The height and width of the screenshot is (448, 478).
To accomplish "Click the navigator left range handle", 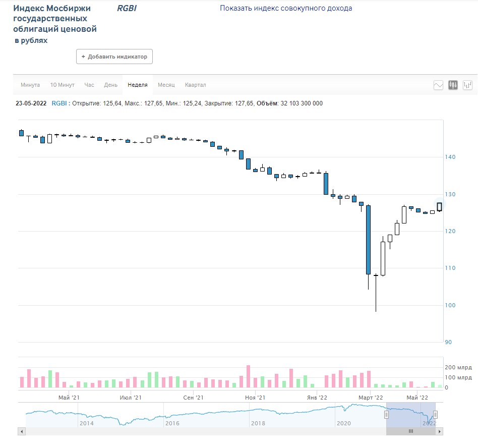I will (386, 415).
